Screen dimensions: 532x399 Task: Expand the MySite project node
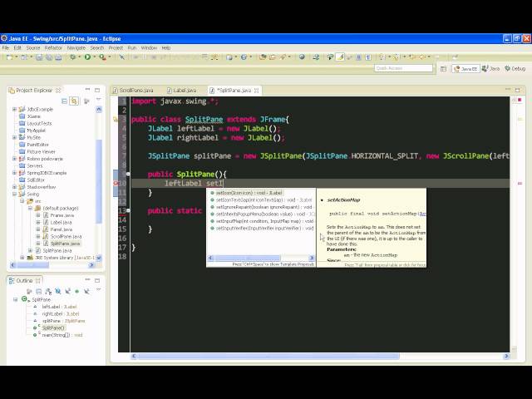(x=14, y=137)
